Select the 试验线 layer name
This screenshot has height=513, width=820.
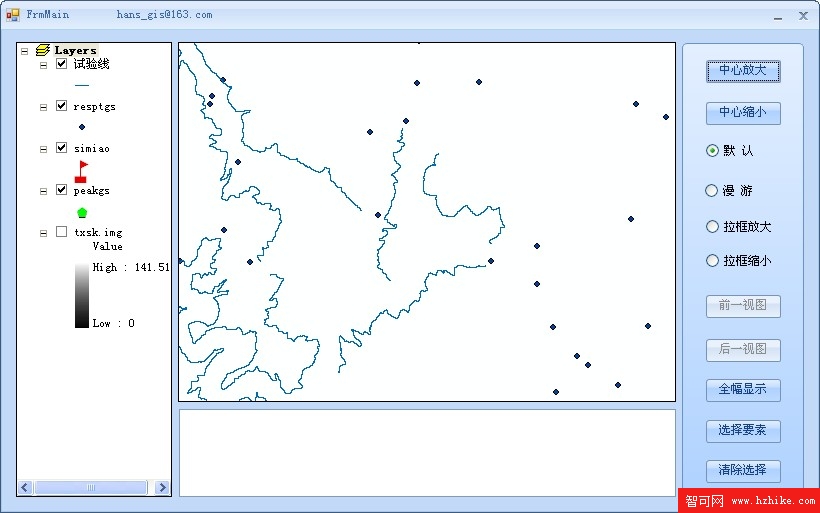coord(91,64)
